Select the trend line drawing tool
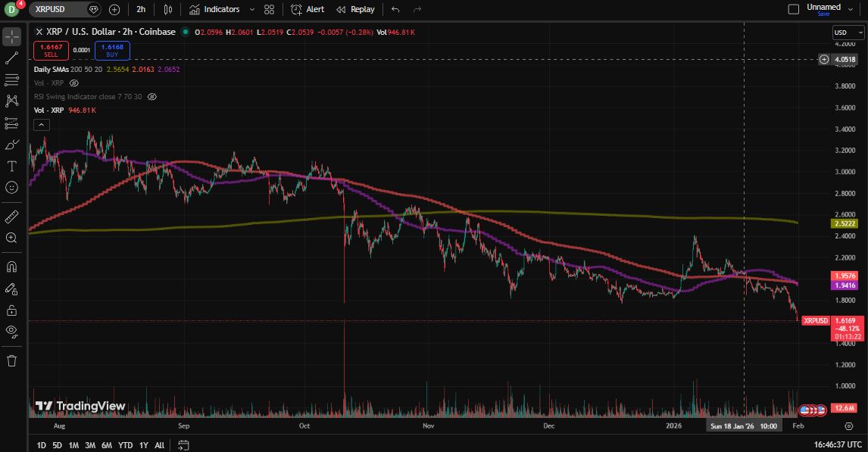This screenshot has width=868, height=452. [x=11, y=58]
